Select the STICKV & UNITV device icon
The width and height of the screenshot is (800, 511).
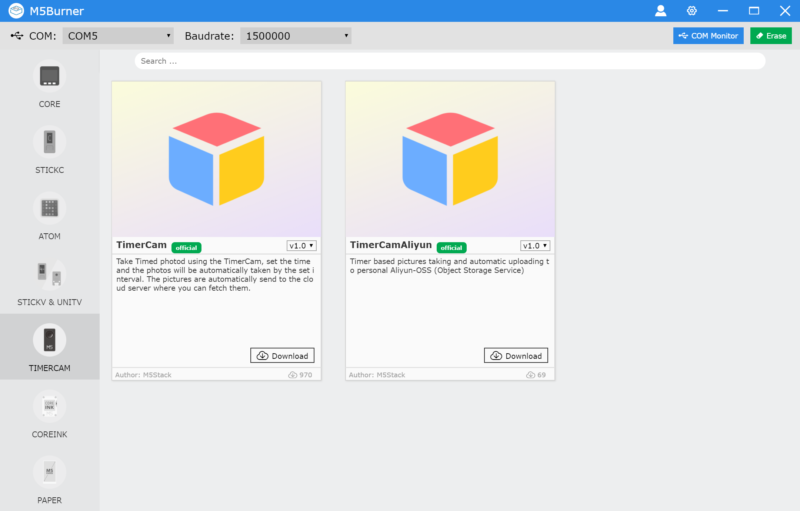pos(49,274)
